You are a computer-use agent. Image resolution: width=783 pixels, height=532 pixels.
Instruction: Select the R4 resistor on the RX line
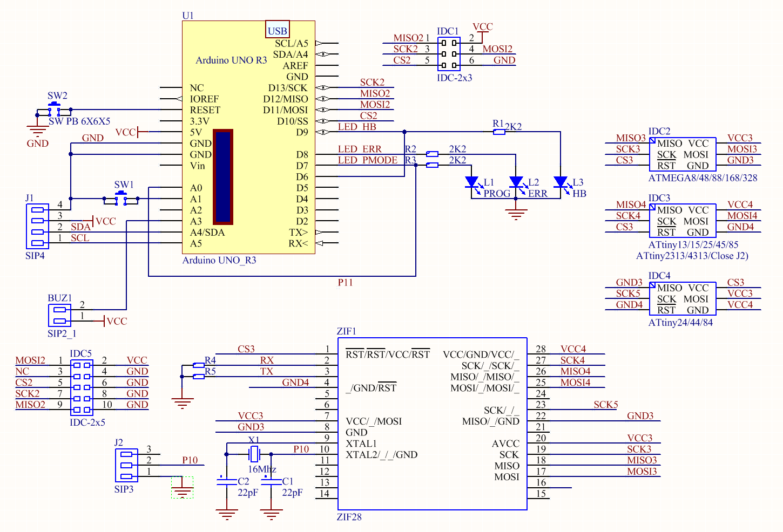198,365
